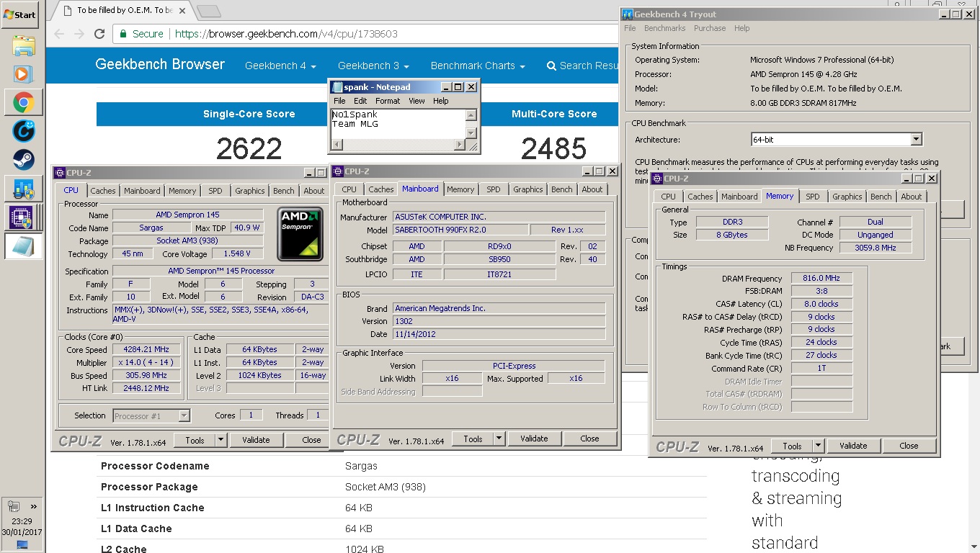Click the Show Desktop icon below clock
This screenshot has height=553, width=980.
pos(22,544)
